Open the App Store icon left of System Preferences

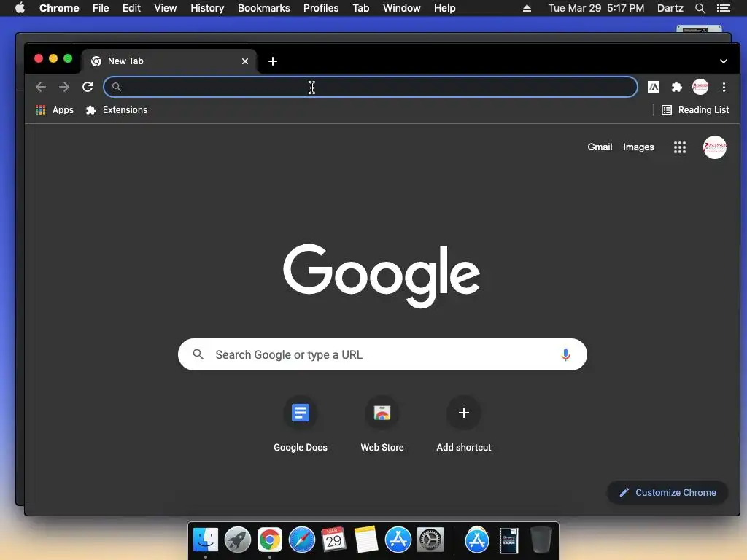pyautogui.click(x=398, y=540)
